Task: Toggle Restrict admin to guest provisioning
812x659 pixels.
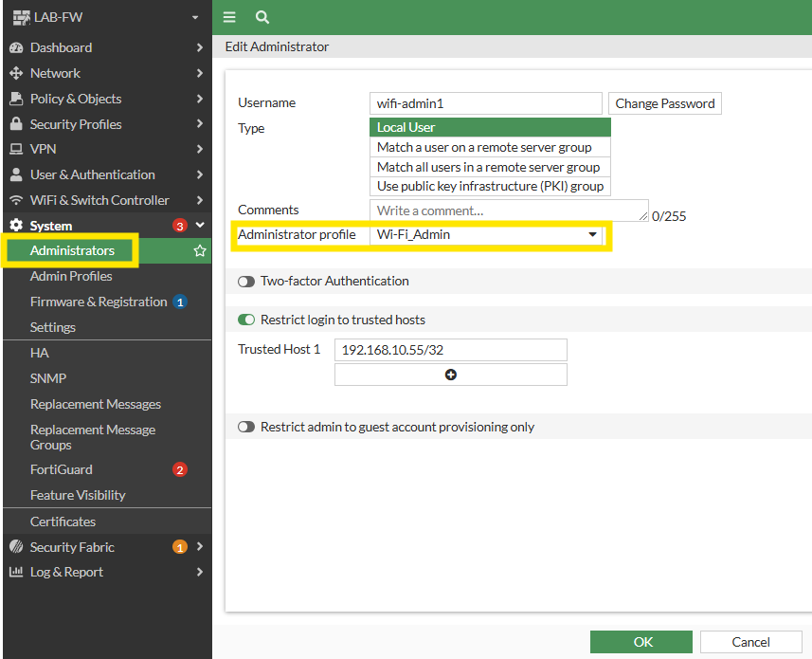Action: pyautogui.click(x=246, y=427)
